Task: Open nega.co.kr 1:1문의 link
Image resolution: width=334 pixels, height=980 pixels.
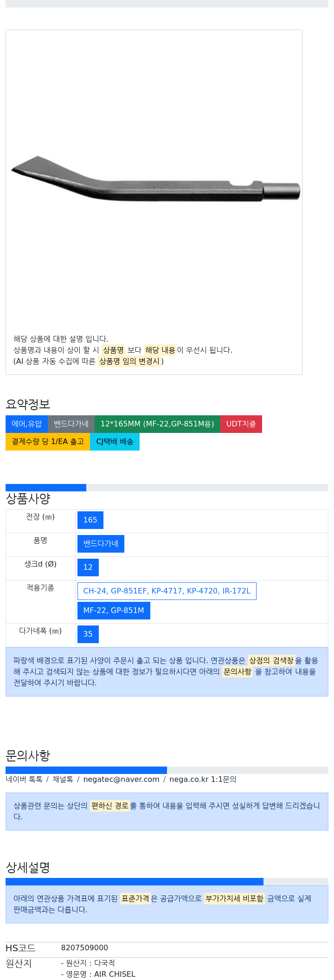Action: 203,780
